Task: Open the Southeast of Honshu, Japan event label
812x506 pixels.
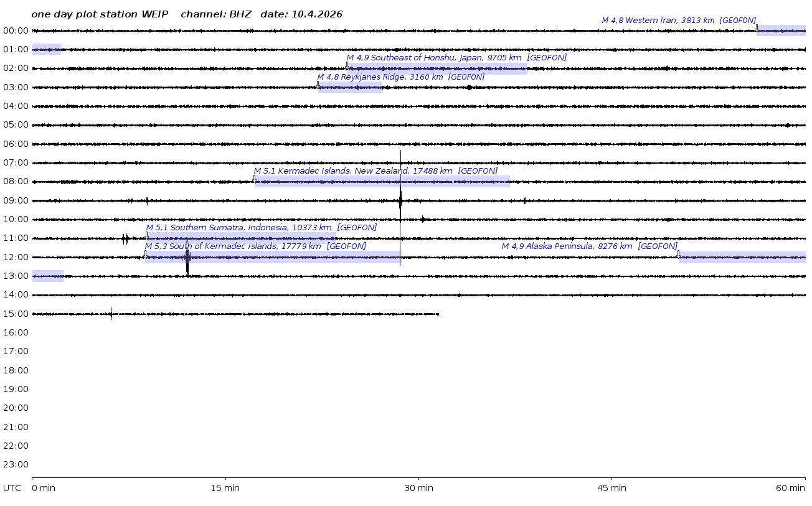Action: point(456,58)
